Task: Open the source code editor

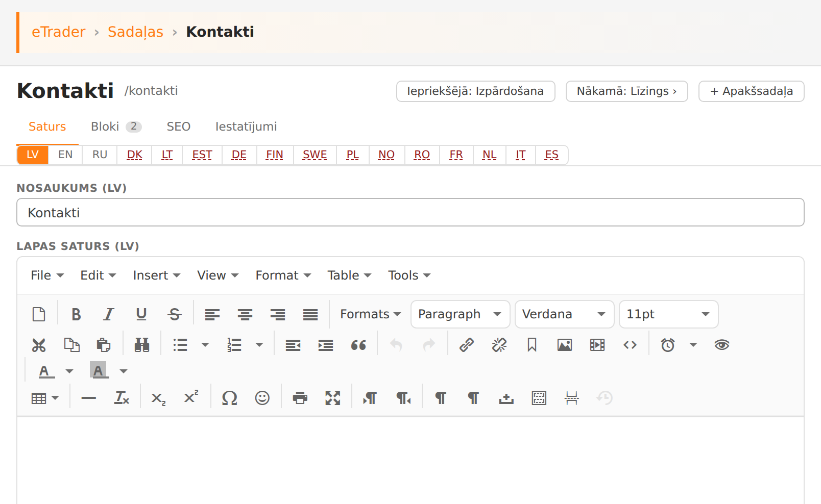Action: 630,345
